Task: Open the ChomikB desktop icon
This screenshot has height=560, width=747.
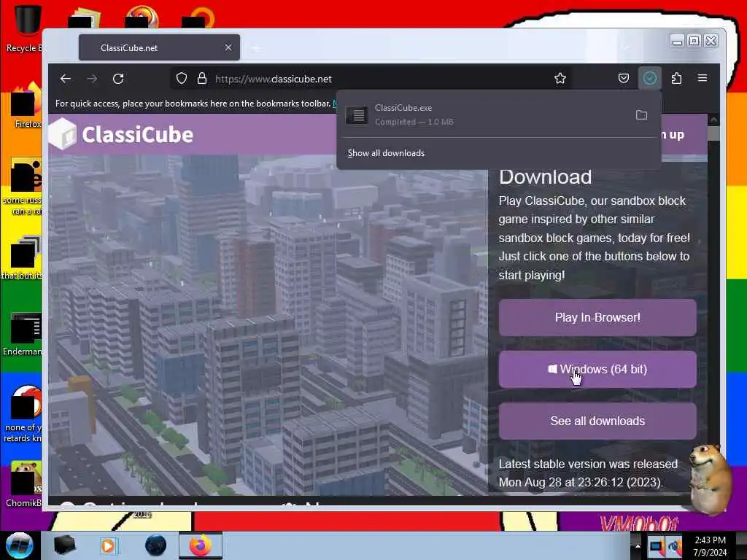Action: coord(24,483)
